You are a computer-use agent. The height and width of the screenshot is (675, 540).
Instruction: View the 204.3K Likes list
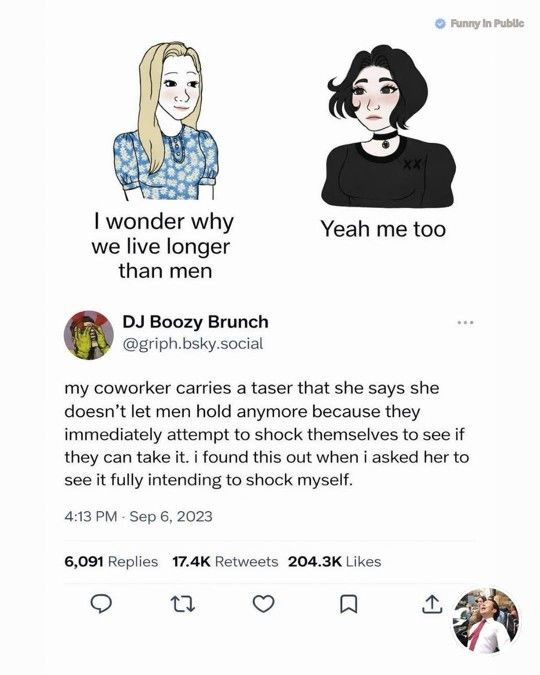click(335, 561)
